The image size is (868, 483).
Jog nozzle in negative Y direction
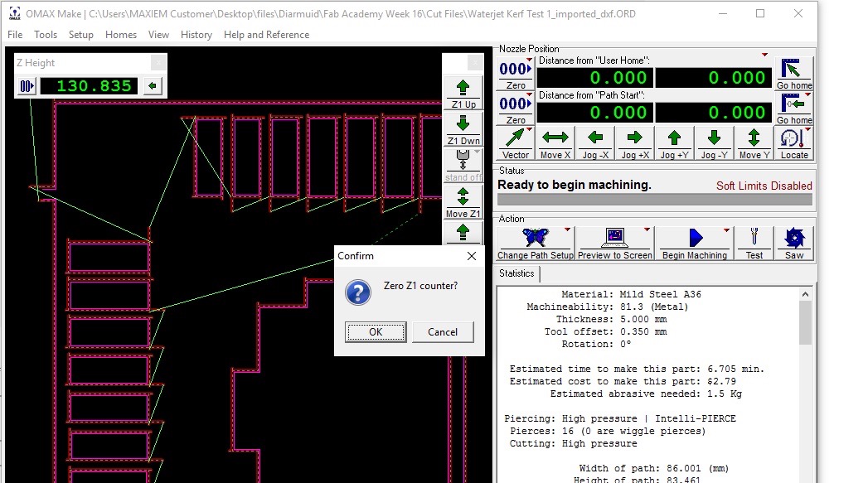pos(714,144)
